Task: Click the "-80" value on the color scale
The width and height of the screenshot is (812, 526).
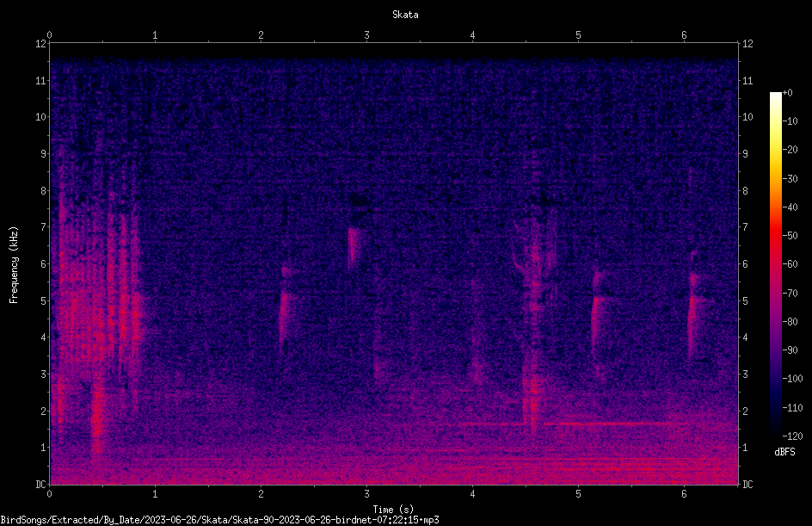Action: pos(790,322)
